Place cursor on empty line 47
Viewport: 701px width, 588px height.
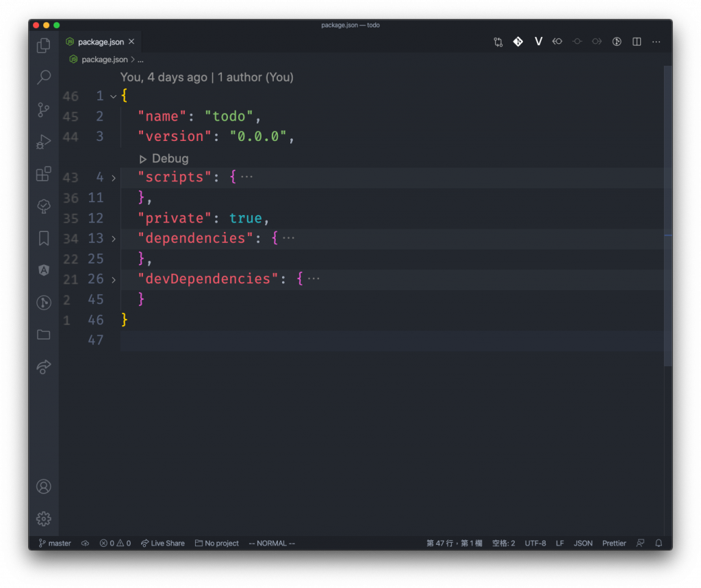[x=392, y=341]
